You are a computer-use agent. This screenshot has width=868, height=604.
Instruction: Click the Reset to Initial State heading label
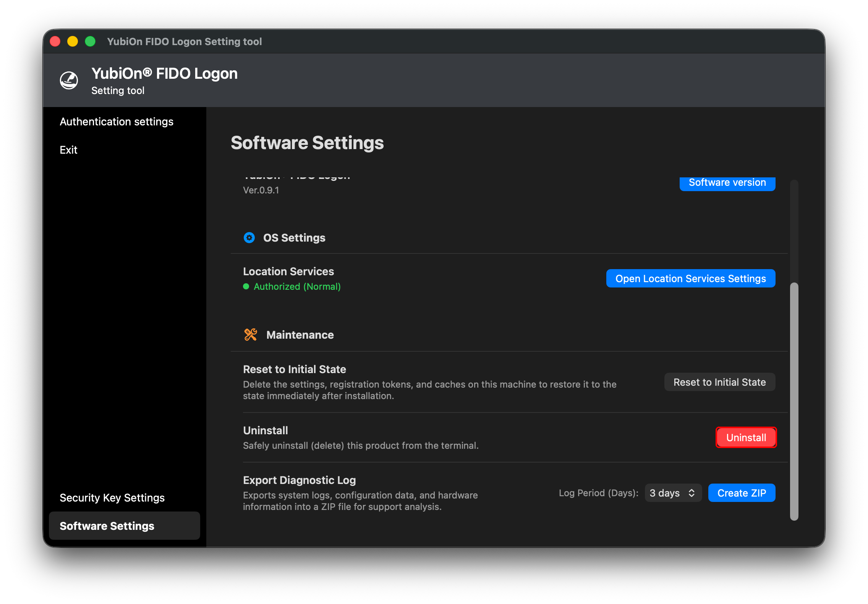[x=295, y=369]
